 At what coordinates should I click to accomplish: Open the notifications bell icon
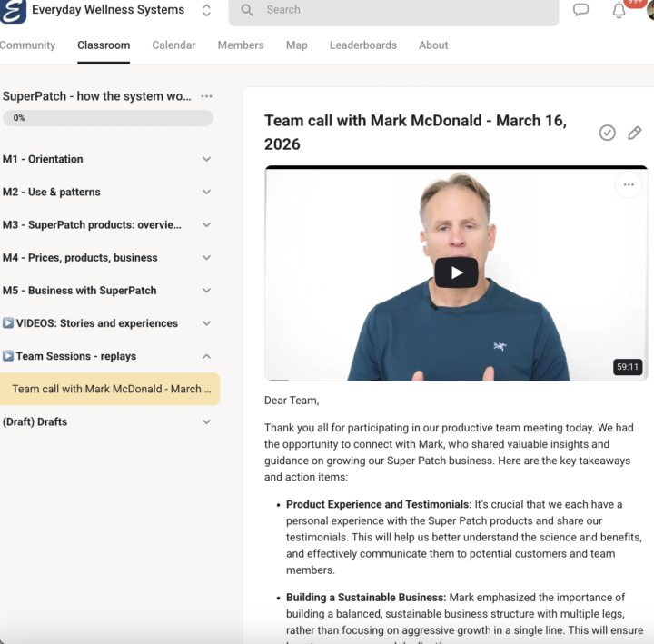pos(619,10)
